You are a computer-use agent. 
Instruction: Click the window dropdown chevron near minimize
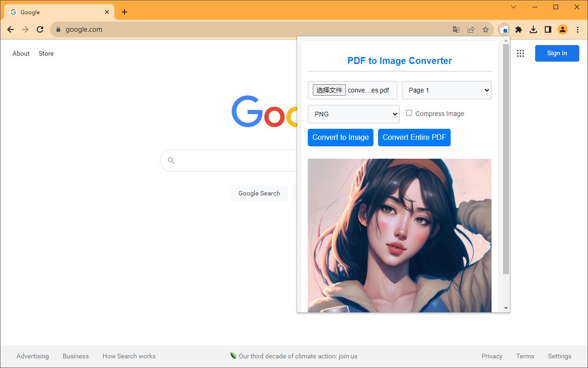[x=513, y=7]
